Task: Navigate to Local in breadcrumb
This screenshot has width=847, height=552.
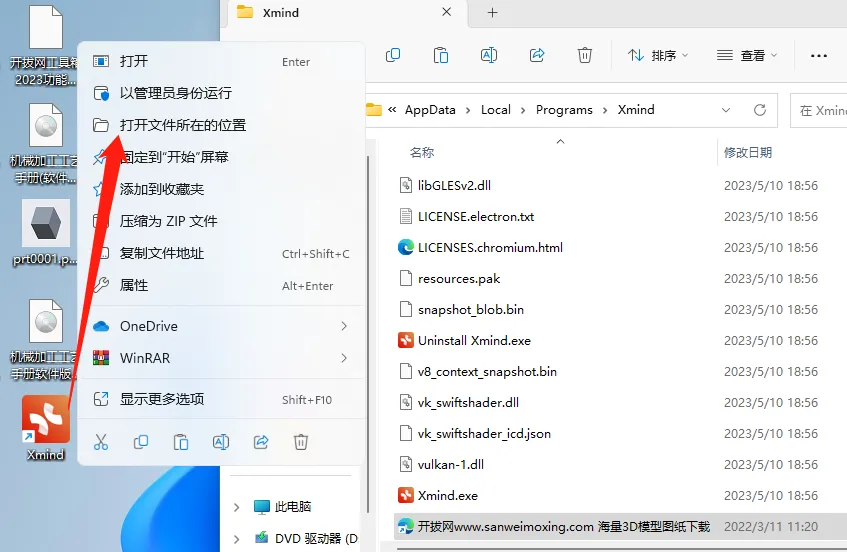Action: [x=495, y=110]
